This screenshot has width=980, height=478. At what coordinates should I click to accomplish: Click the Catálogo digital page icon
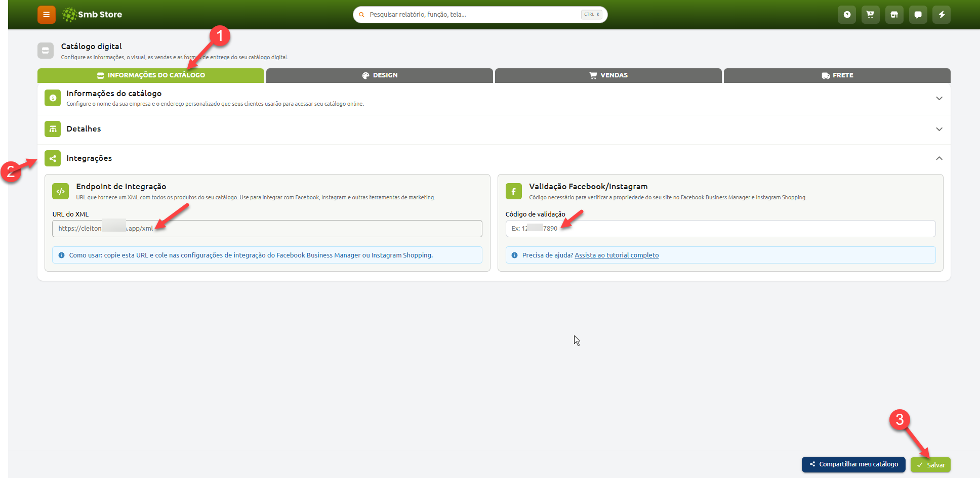(46, 51)
